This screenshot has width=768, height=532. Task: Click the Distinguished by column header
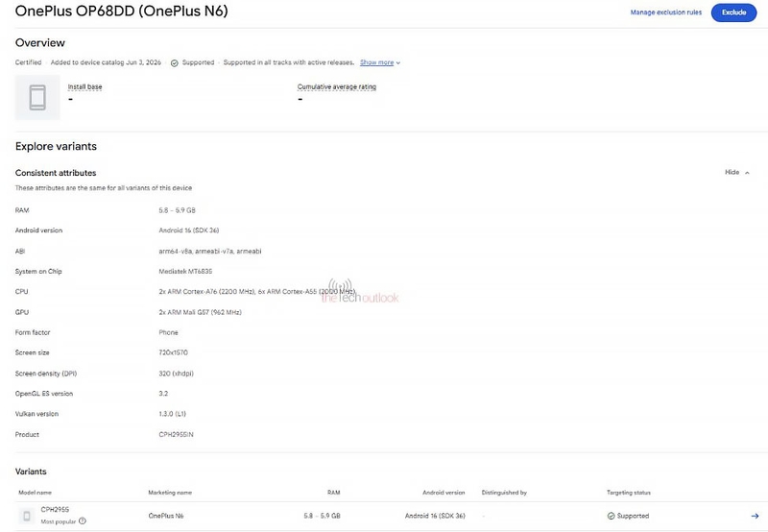504,493
